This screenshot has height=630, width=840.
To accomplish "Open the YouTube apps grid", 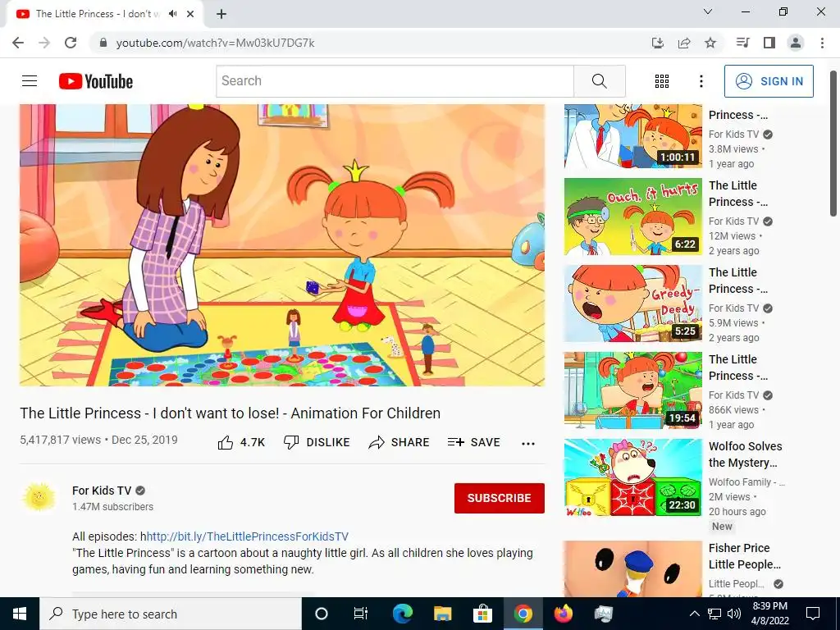I will (x=662, y=81).
